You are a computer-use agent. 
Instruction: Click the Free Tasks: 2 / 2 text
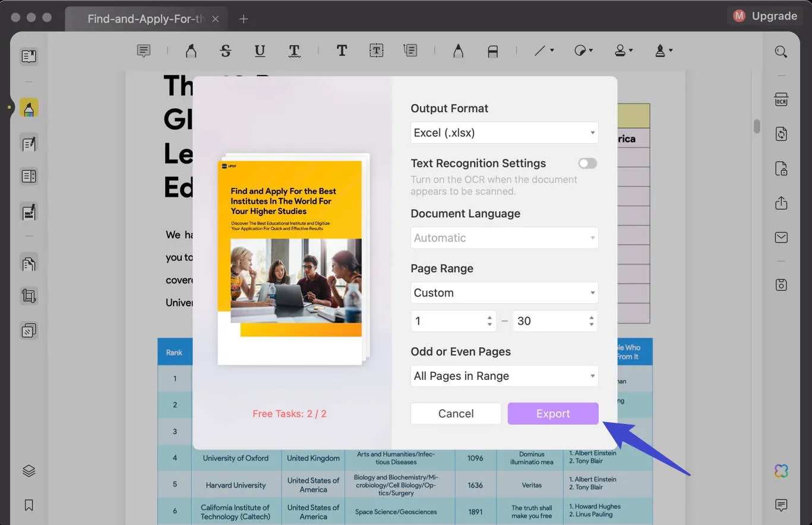coord(289,414)
